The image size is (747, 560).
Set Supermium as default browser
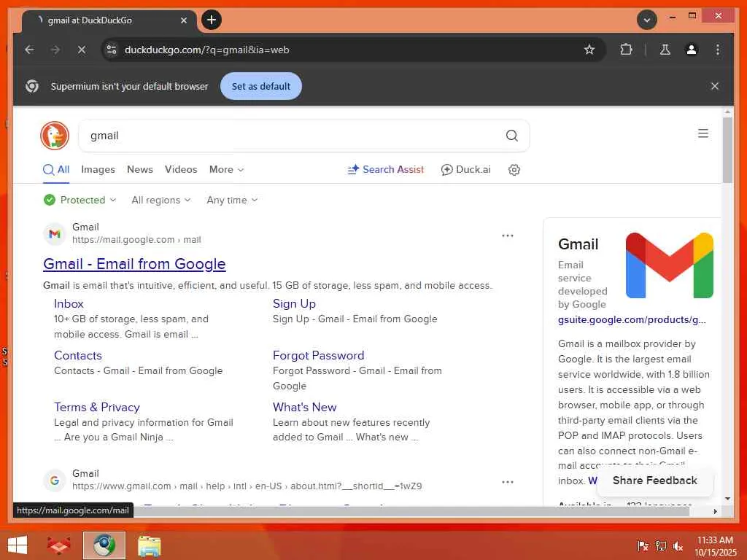(260, 86)
